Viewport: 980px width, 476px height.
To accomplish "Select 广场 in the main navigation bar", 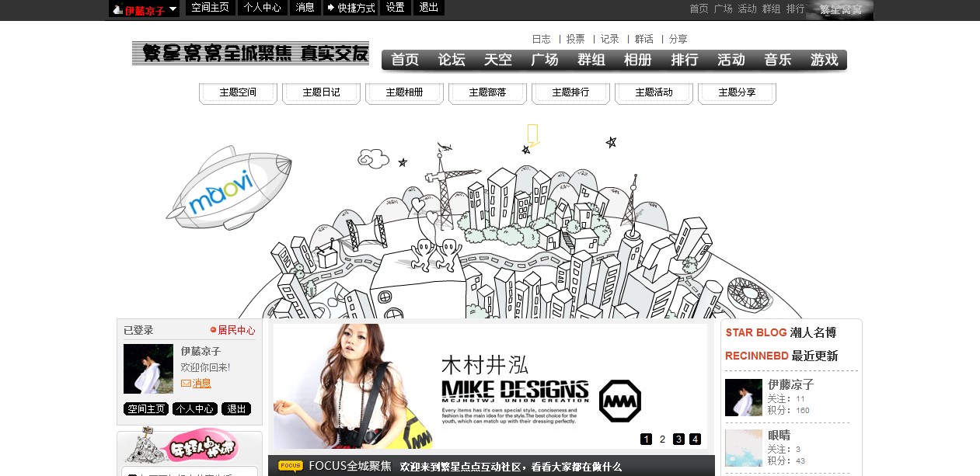I will (x=545, y=60).
